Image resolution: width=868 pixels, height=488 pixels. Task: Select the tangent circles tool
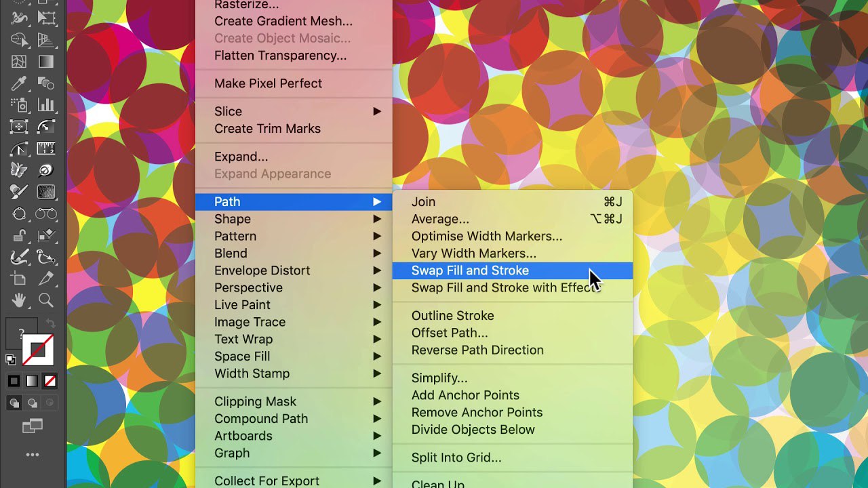pyautogui.click(x=46, y=213)
